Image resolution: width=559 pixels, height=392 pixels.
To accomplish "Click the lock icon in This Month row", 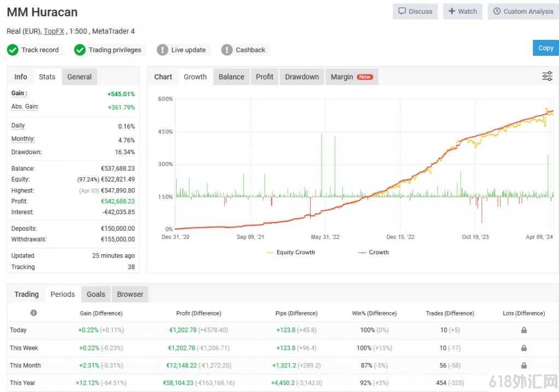I will click(x=523, y=365).
